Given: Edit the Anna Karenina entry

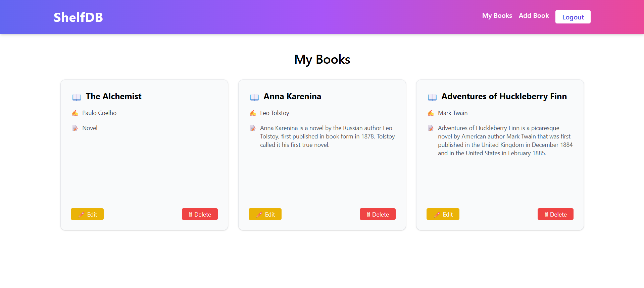Looking at the screenshot, I should tap(265, 214).
